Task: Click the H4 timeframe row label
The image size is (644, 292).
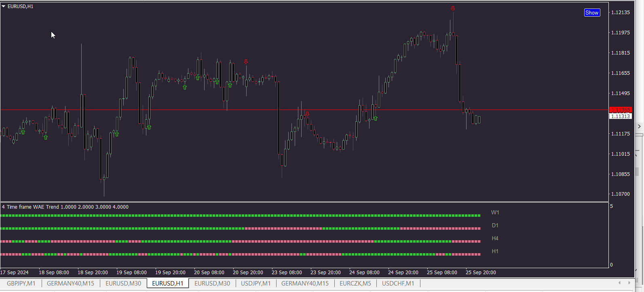Action: 495,238
